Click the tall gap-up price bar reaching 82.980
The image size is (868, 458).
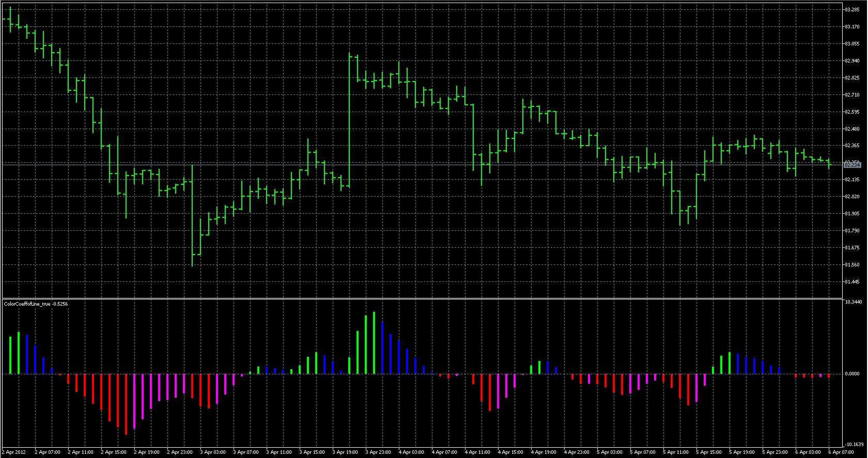point(349,120)
